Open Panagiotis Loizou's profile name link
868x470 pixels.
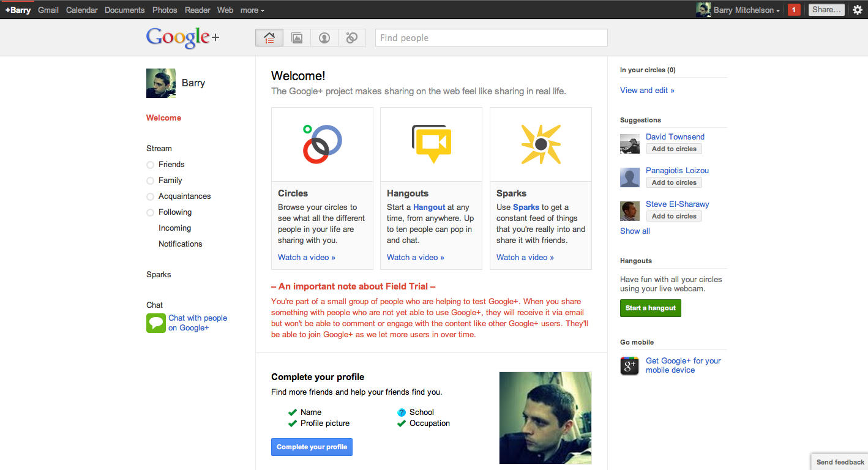(677, 170)
